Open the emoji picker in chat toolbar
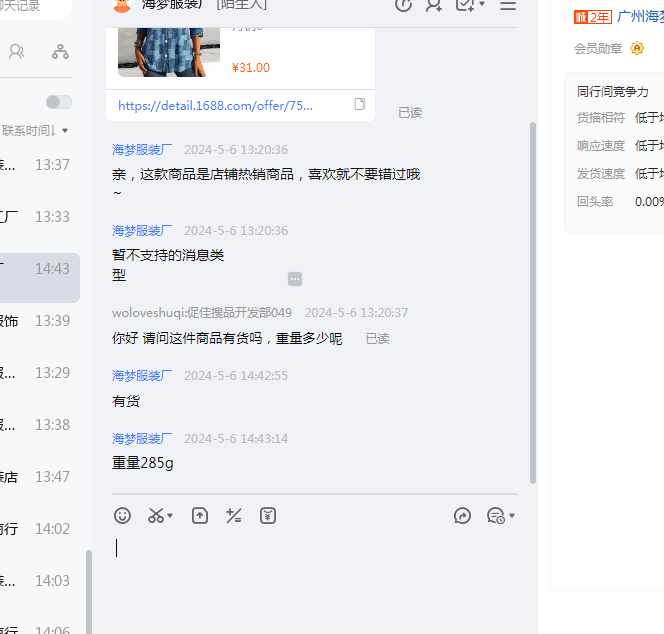The height and width of the screenshot is (634, 664). [122, 516]
